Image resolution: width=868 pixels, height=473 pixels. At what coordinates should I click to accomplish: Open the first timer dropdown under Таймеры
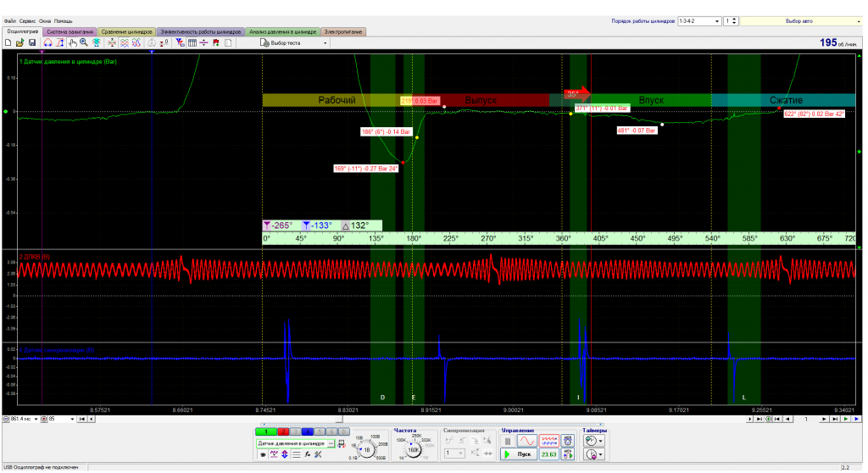click(x=593, y=441)
